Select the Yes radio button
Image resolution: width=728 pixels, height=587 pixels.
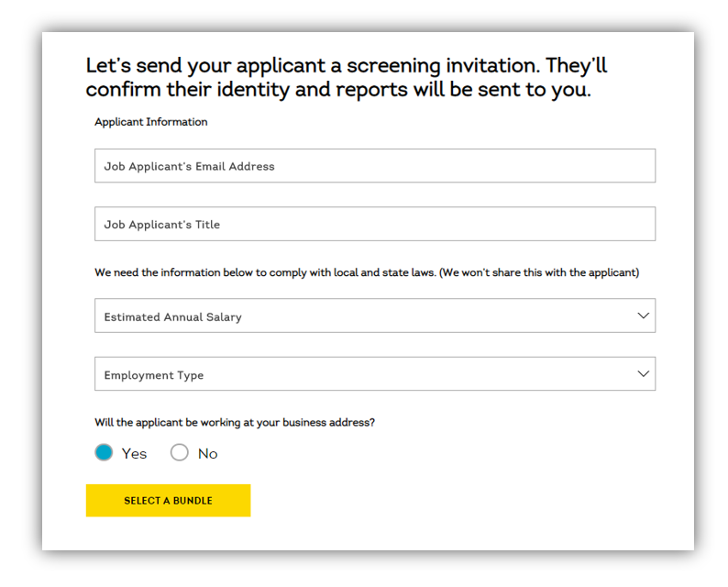(x=104, y=452)
